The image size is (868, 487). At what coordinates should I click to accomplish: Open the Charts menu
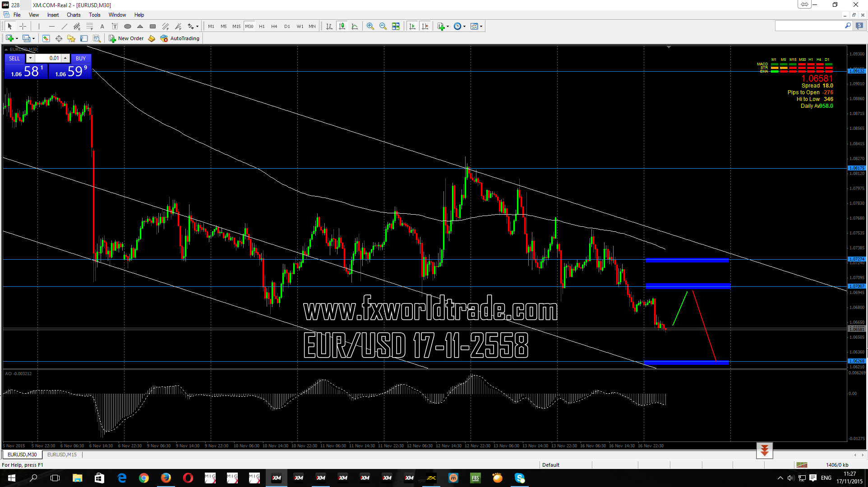click(x=74, y=15)
